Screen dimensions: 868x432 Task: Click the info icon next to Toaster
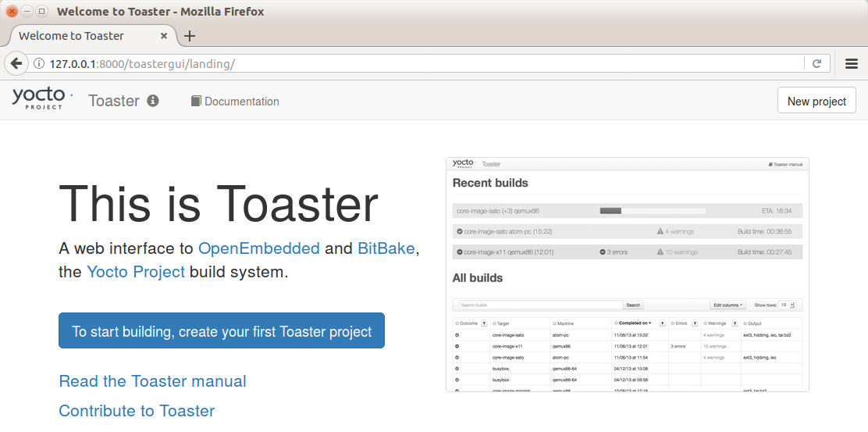click(x=153, y=101)
